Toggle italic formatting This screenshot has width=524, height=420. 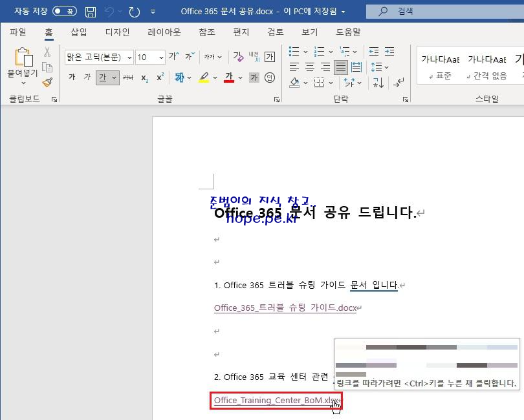tap(87, 78)
